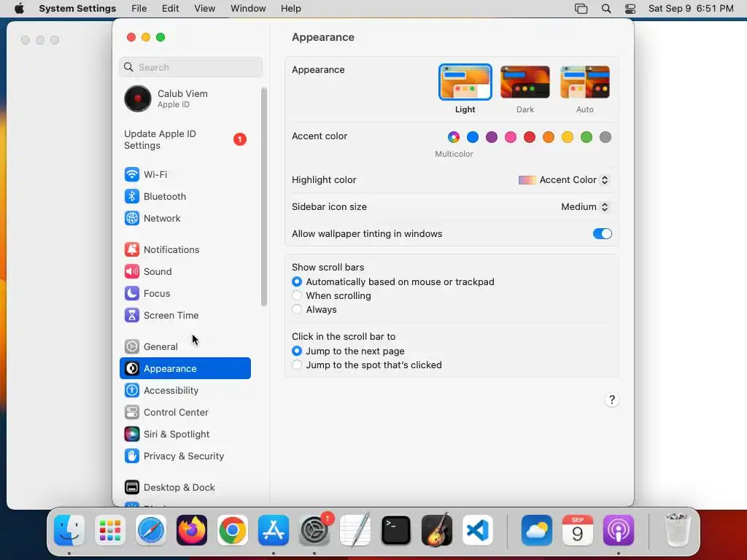Select Jump to the spot that's clicked
747x560 pixels.
(x=297, y=365)
